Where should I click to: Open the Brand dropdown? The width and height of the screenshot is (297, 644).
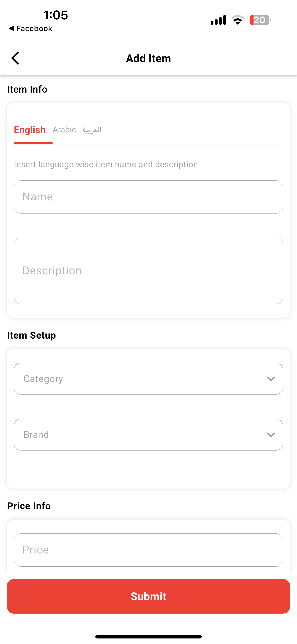coord(148,435)
